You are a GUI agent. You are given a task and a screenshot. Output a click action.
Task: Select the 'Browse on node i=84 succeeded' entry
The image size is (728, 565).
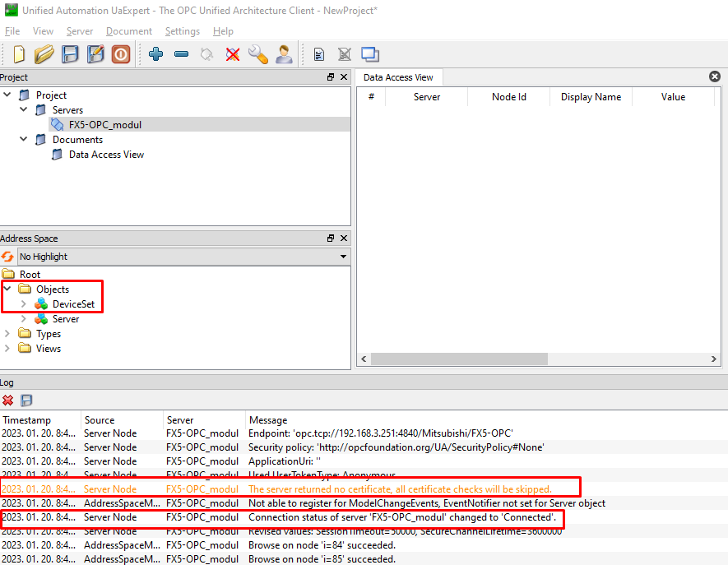[364, 545]
